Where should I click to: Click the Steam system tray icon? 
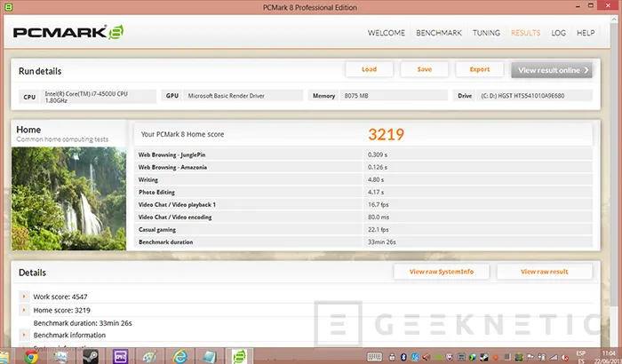[x=483, y=357]
